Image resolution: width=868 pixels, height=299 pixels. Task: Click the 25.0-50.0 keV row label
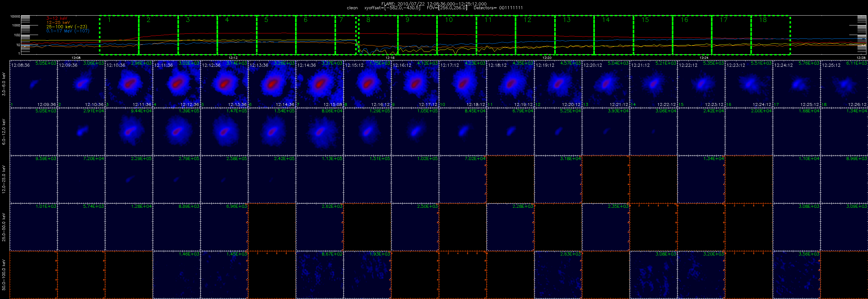tap(4, 227)
